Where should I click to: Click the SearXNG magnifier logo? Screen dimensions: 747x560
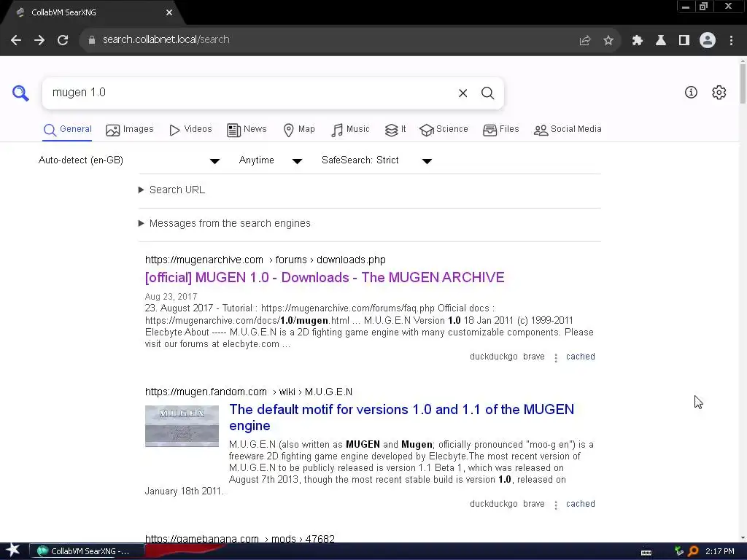(20, 93)
